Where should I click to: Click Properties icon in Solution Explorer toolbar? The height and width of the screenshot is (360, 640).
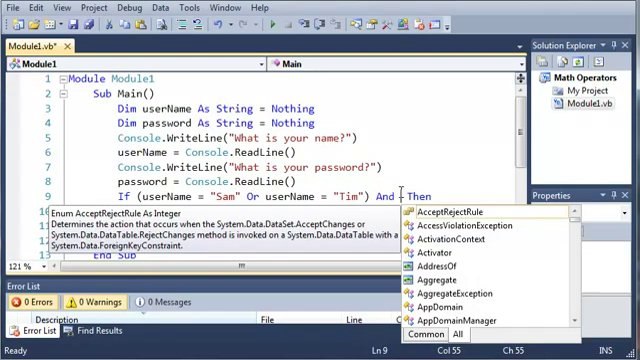[x=542, y=62]
